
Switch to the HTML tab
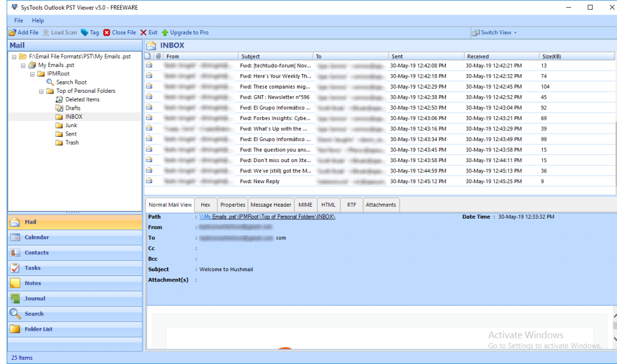(328, 205)
